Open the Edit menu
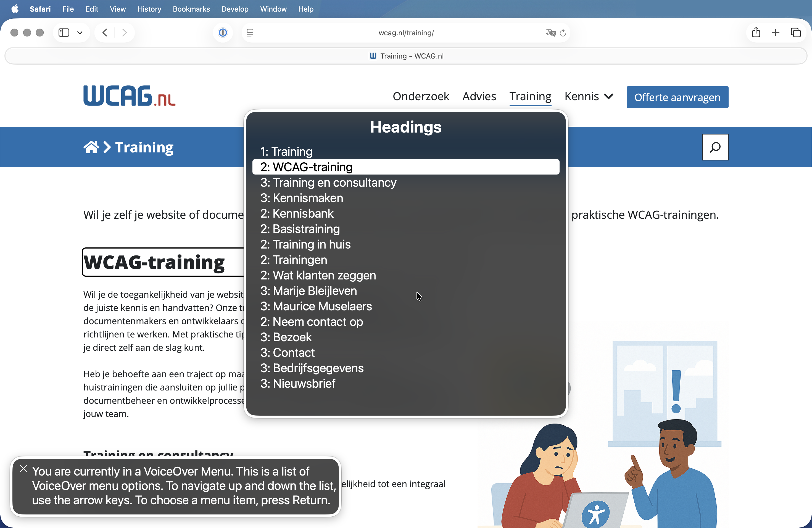The image size is (812, 528). tap(92, 9)
